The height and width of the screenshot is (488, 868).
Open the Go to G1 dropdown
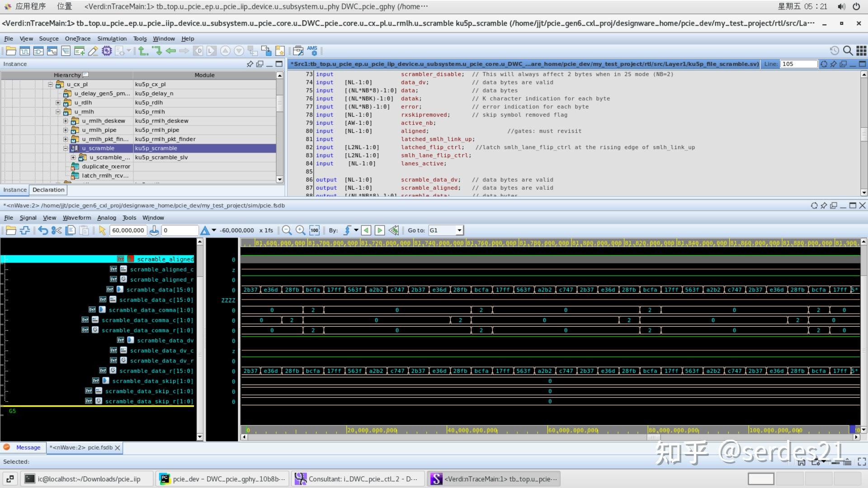pyautogui.click(x=459, y=230)
